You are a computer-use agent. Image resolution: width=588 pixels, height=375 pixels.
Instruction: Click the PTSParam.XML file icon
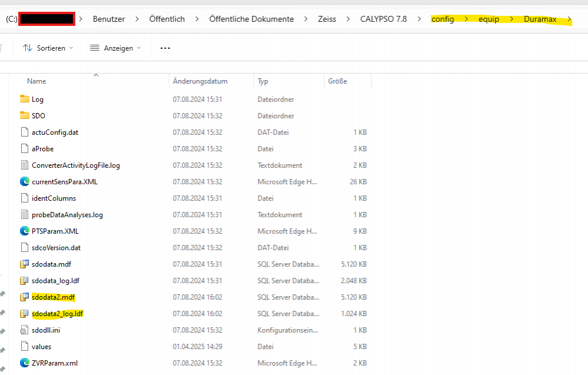(x=24, y=231)
